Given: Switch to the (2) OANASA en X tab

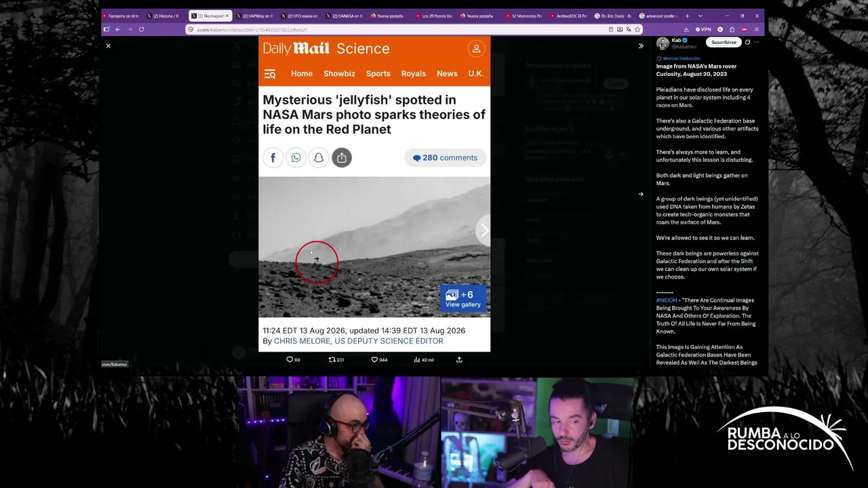Looking at the screenshot, I should 344,16.
